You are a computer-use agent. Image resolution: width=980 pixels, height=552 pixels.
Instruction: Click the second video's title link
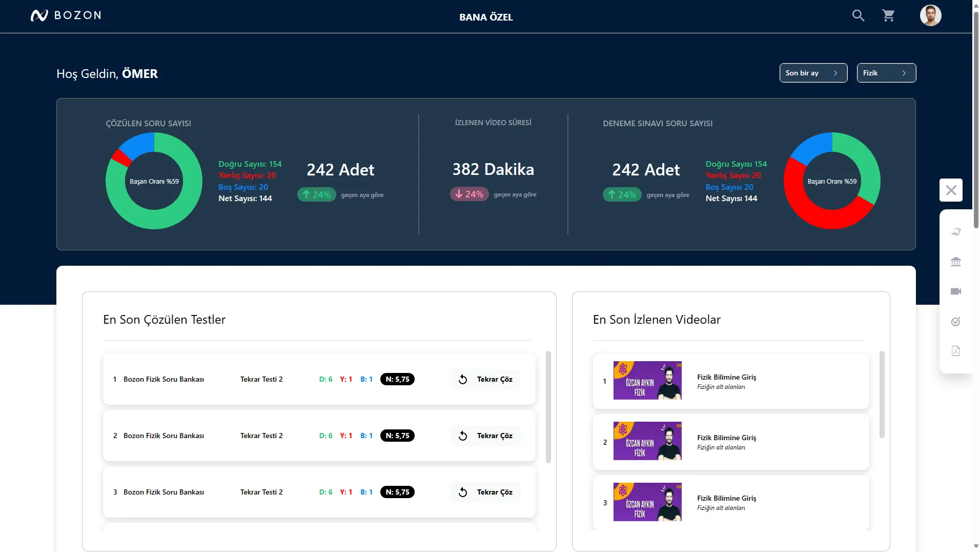tap(726, 438)
